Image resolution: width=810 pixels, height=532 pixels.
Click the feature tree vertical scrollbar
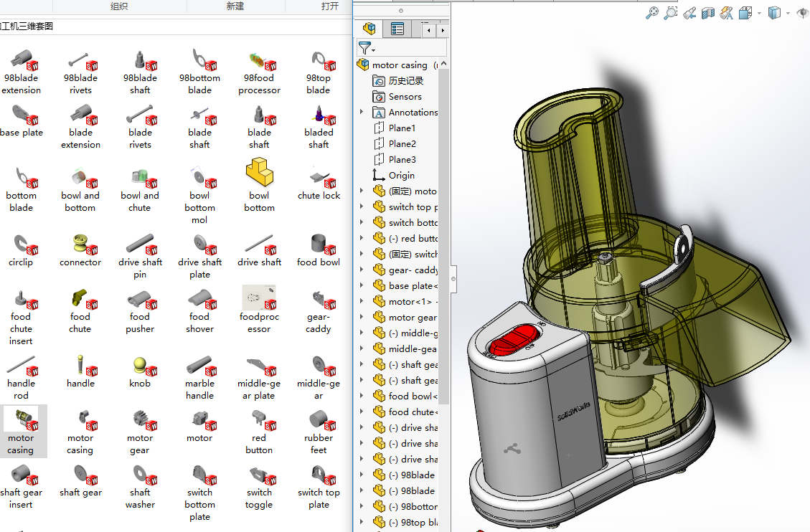[444, 237]
